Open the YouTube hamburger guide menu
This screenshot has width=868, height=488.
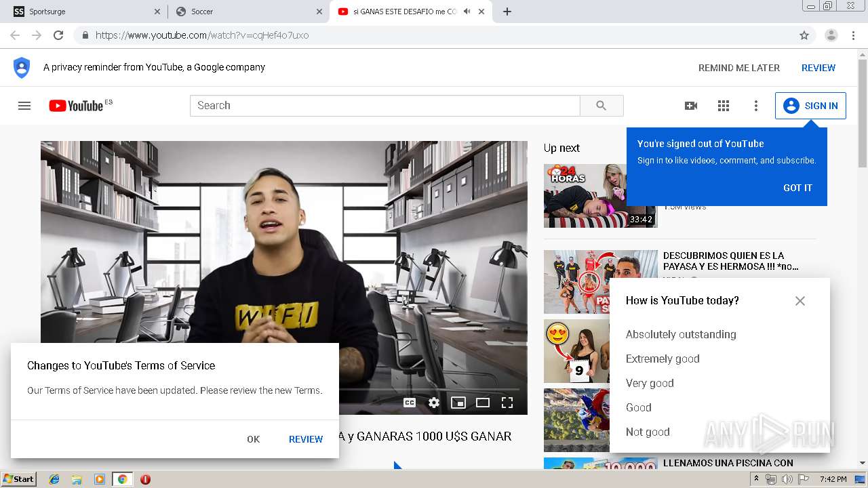click(24, 106)
